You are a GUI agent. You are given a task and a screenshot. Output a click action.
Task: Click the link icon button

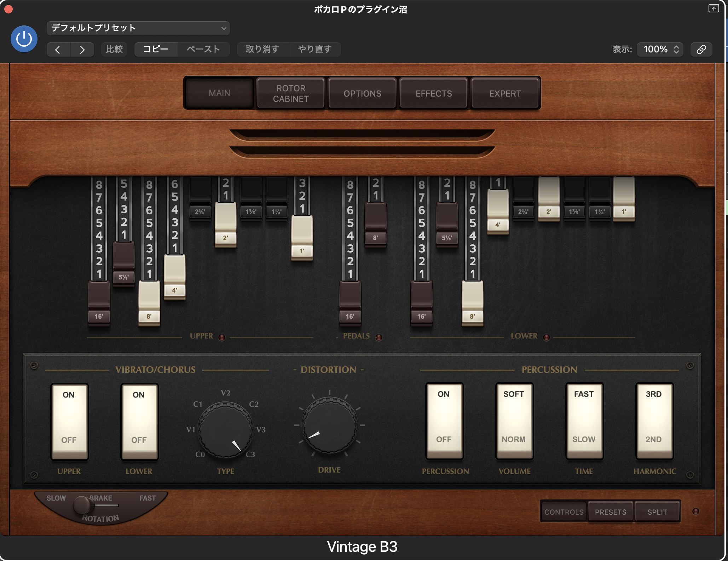[701, 49]
